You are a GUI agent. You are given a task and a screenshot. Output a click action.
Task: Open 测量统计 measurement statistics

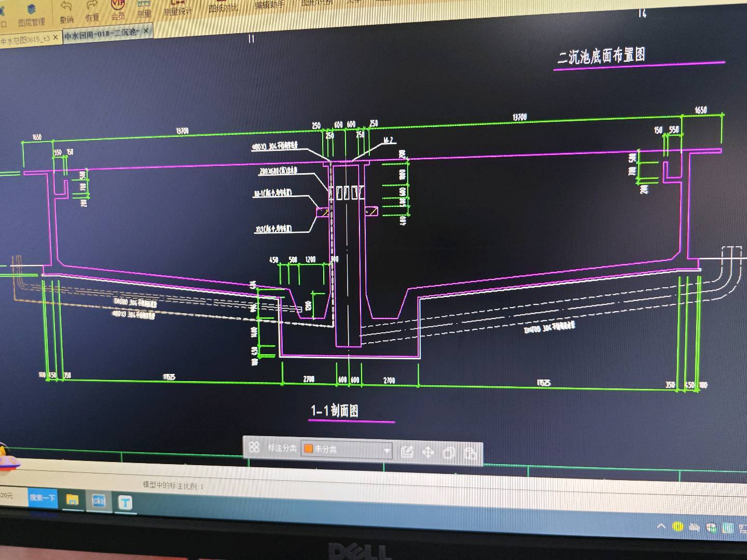coord(178,7)
